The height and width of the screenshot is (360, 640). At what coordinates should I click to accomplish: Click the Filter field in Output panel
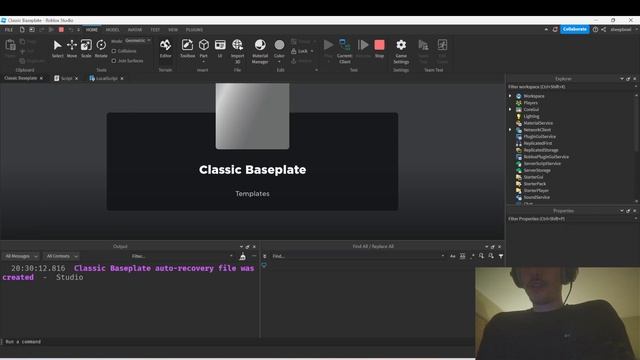(181, 256)
